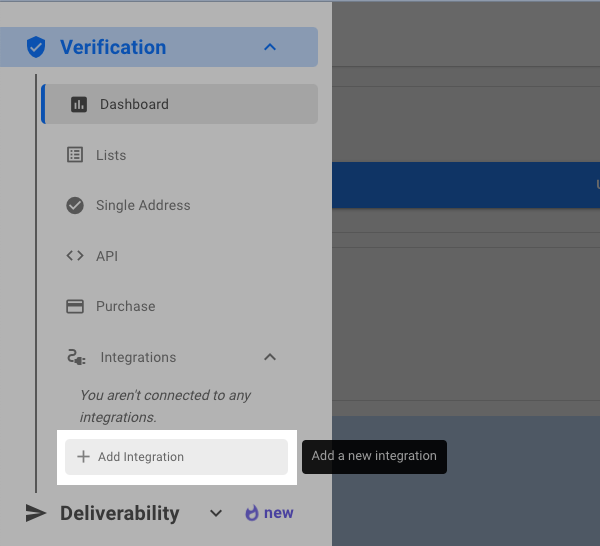The width and height of the screenshot is (600, 546).
Task: Click the Integrations plug icon
Action: tap(76, 357)
